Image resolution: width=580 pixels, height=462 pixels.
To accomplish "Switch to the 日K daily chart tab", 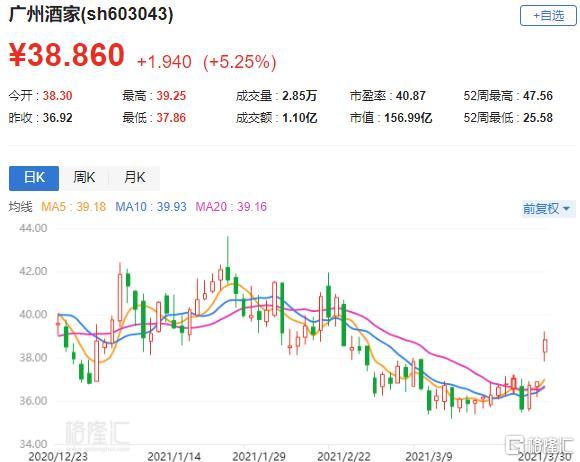I will tap(34, 178).
